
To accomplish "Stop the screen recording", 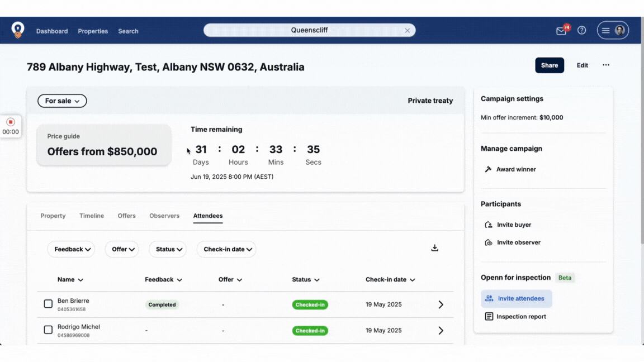I will [x=11, y=122].
